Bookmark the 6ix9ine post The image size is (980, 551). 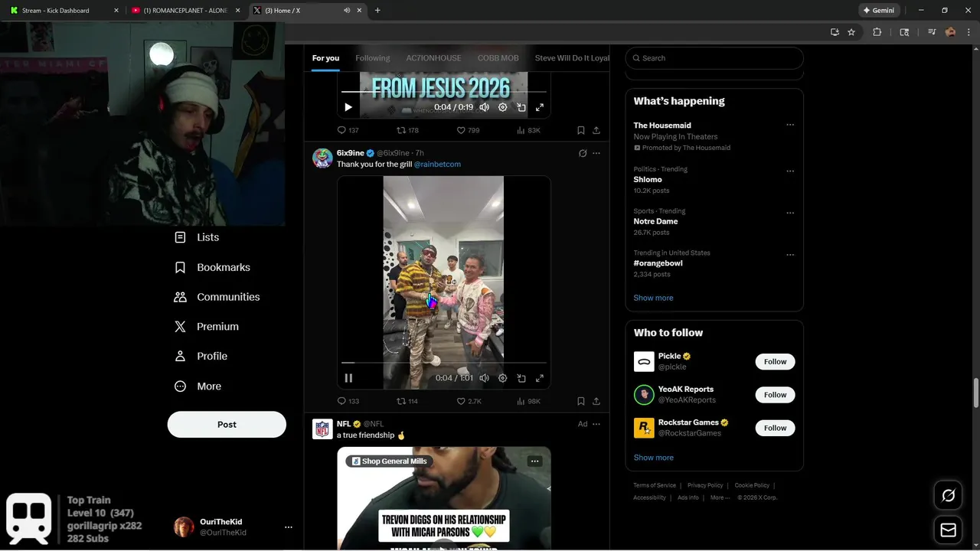point(581,401)
